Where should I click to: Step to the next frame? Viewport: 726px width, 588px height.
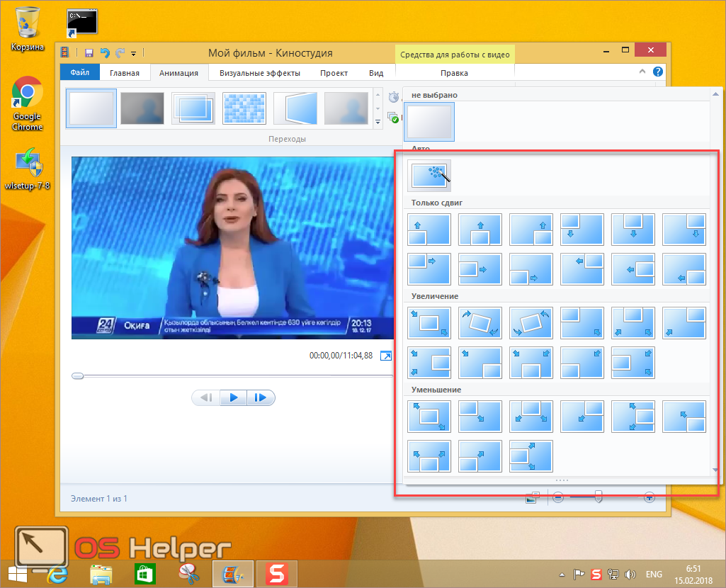(x=261, y=398)
